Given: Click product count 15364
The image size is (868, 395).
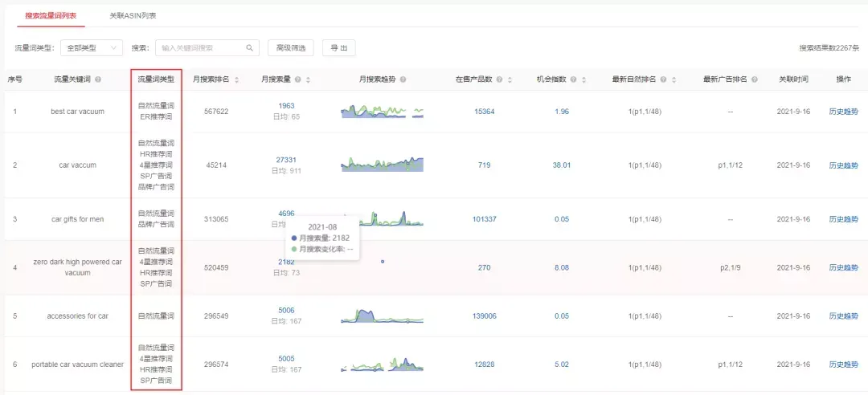Looking at the screenshot, I should tap(485, 112).
